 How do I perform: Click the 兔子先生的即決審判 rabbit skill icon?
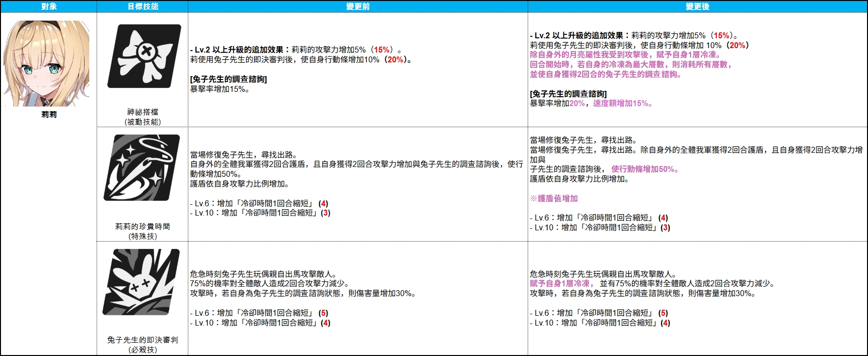click(141, 282)
